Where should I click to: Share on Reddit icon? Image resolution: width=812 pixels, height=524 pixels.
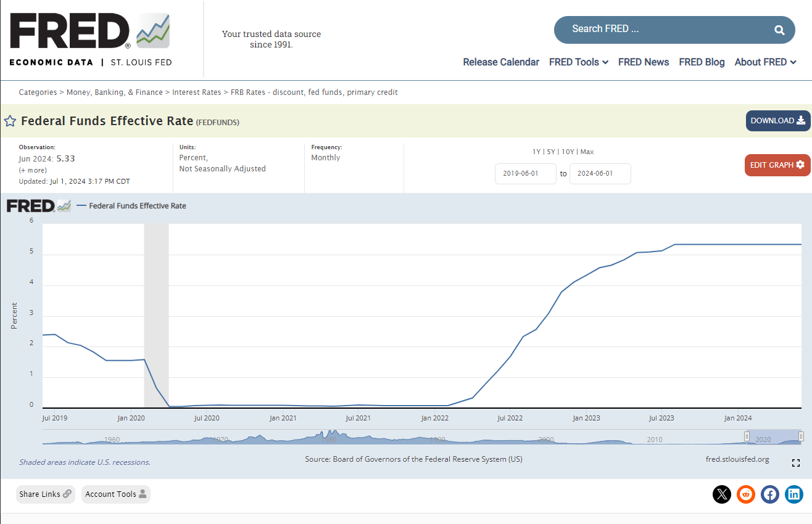point(746,494)
